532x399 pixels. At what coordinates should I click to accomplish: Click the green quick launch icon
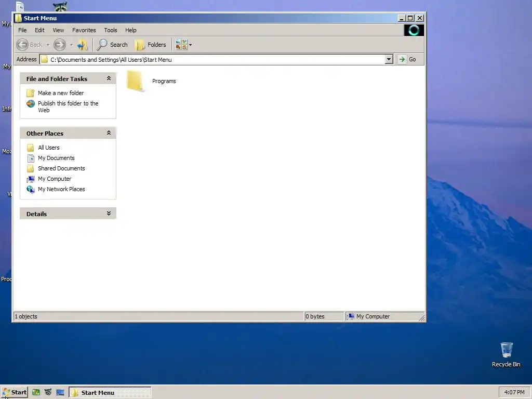(36, 392)
